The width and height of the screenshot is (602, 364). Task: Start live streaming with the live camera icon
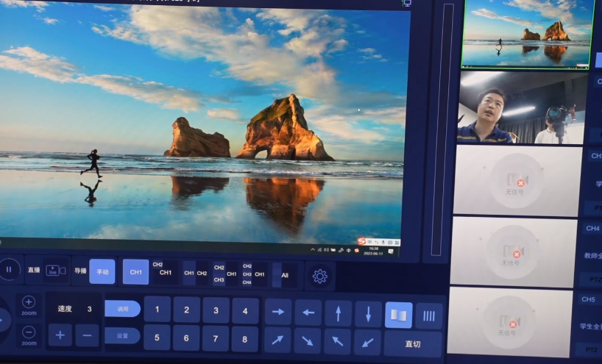55,271
